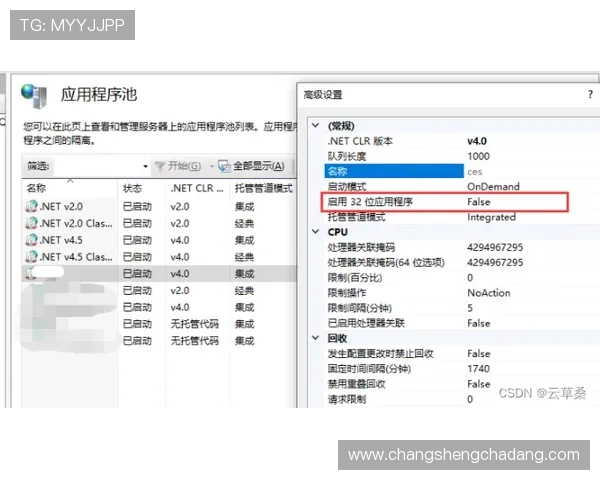Click the NoAction value

[x=489, y=293]
